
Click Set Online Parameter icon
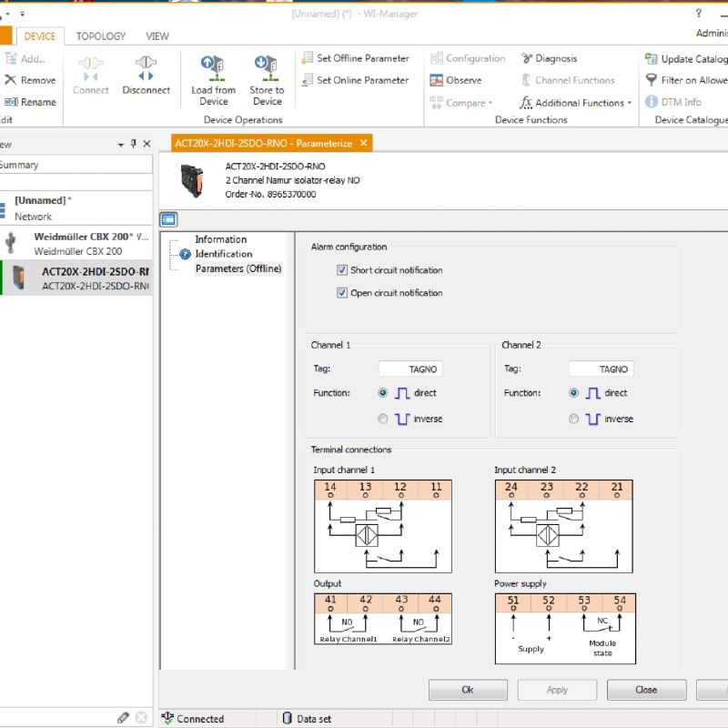(x=308, y=80)
